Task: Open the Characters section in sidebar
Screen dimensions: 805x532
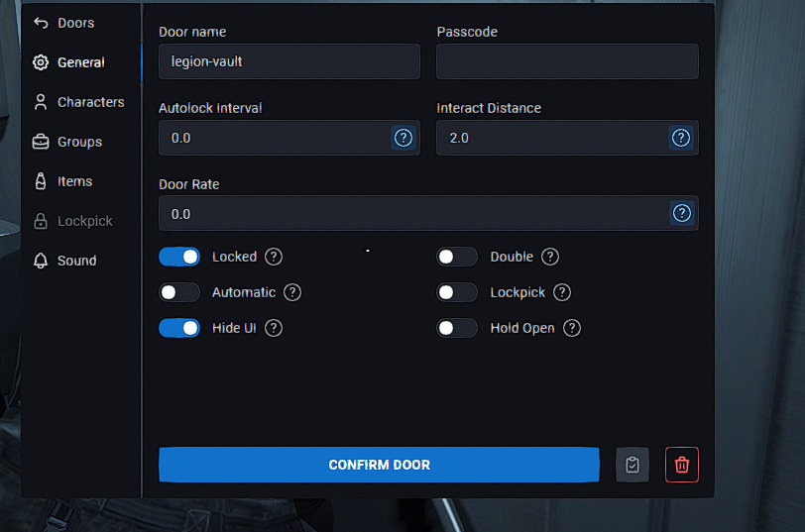Action: [78, 102]
